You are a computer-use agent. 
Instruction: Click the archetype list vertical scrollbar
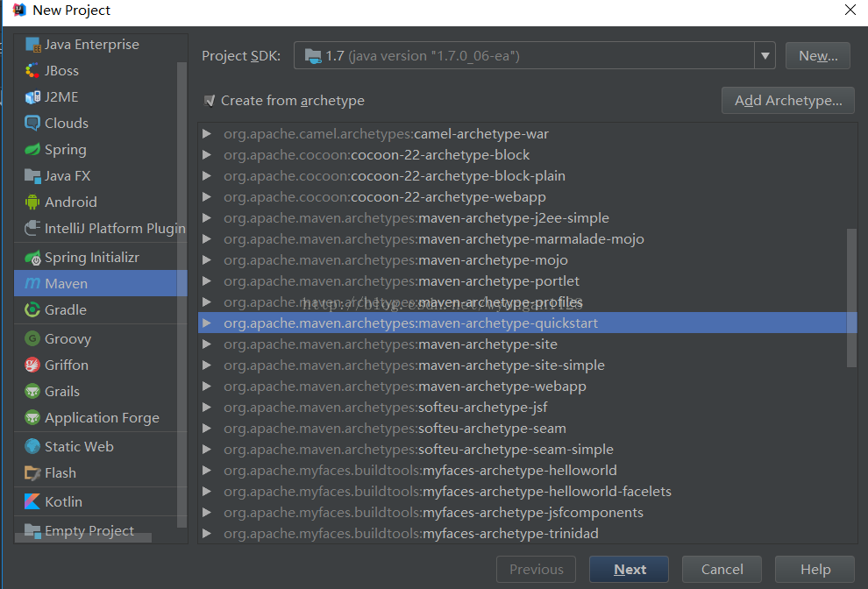tap(851, 298)
